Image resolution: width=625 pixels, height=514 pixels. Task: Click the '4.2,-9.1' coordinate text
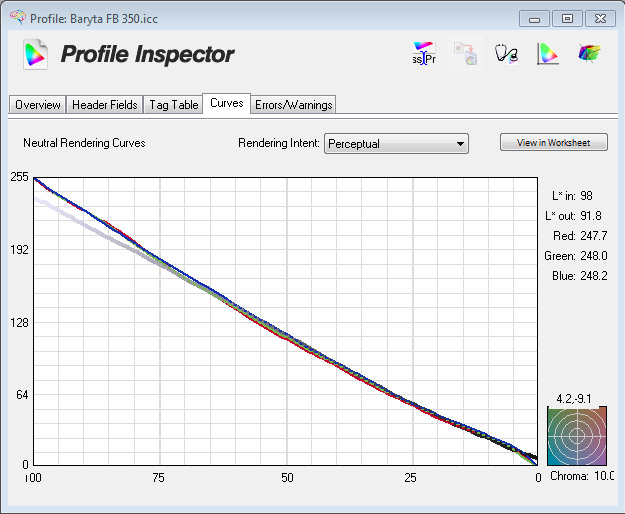(x=574, y=399)
